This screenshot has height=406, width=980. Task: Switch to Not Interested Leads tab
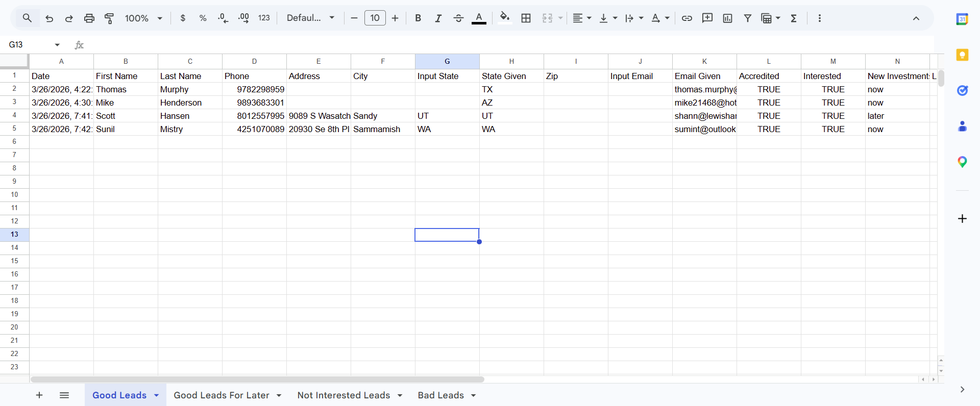(x=344, y=395)
